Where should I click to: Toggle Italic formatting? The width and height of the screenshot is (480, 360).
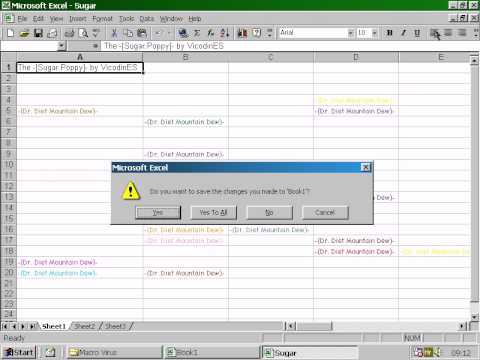pyautogui.click(x=403, y=33)
